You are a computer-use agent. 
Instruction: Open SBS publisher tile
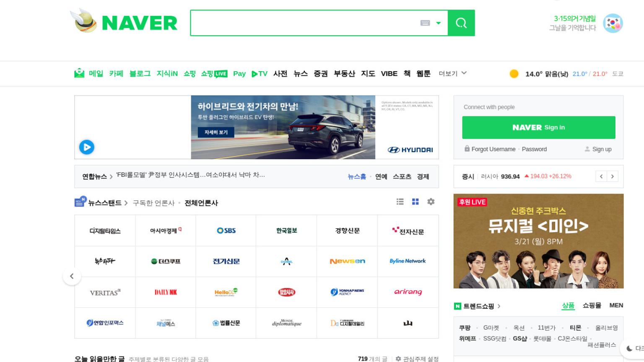coord(226,230)
